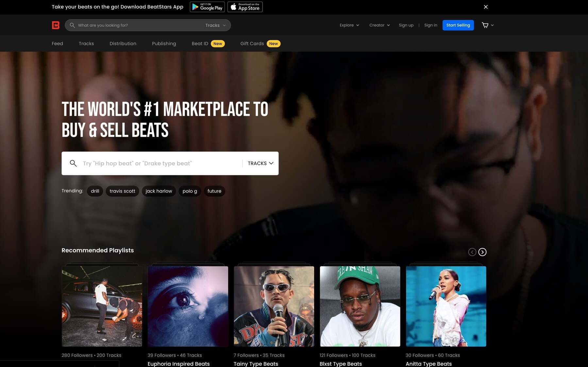Open the Tracks dropdown in the top search bar
Image resolution: width=588 pixels, height=367 pixels.
click(x=215, y=25)
